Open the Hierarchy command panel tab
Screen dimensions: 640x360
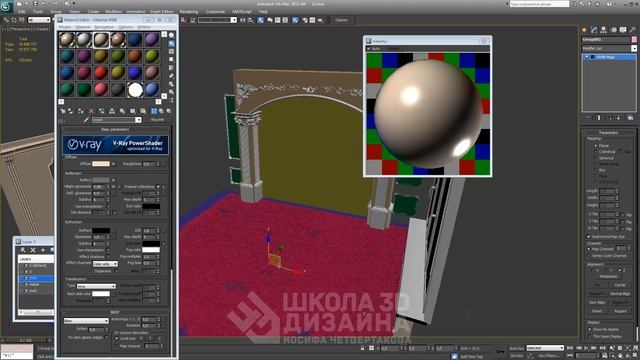(604, 30)
